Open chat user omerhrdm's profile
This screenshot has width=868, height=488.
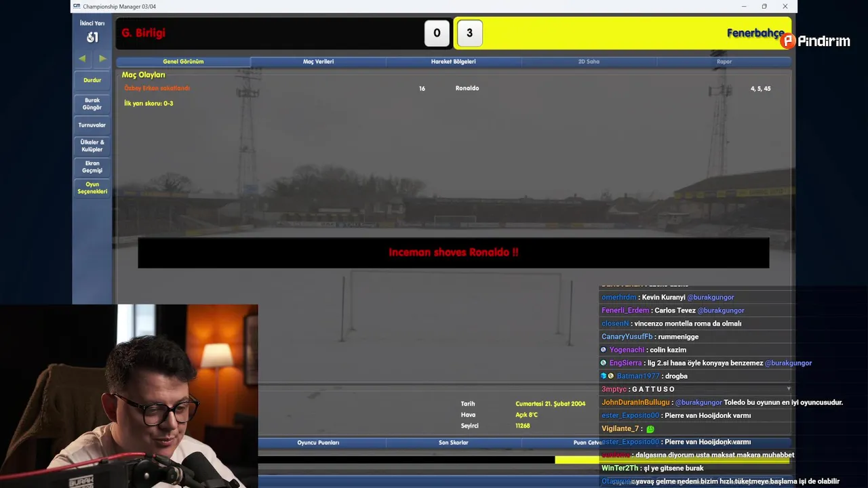click(x=618, y=297)
